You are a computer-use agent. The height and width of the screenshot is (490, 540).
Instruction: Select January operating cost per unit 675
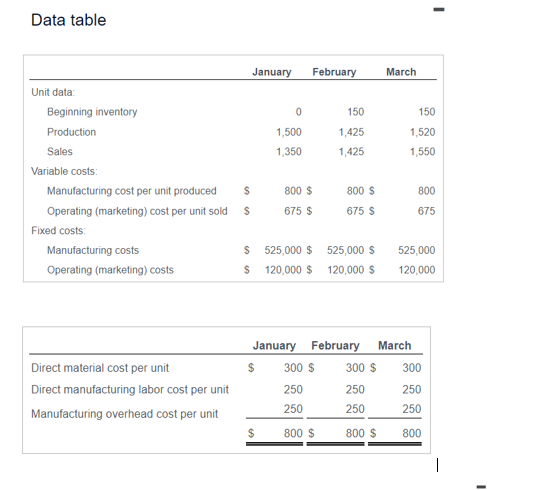[x=293, y=211]
